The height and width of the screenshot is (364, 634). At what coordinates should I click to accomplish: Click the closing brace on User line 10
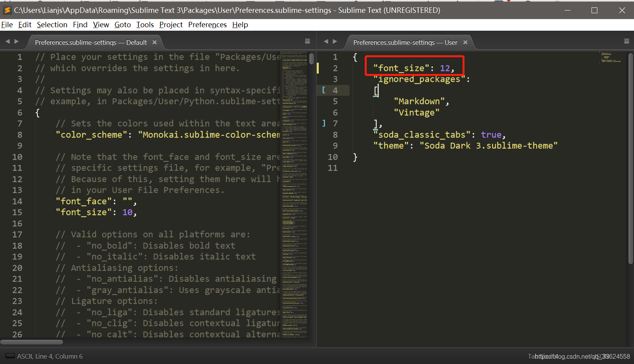point(355,157)
